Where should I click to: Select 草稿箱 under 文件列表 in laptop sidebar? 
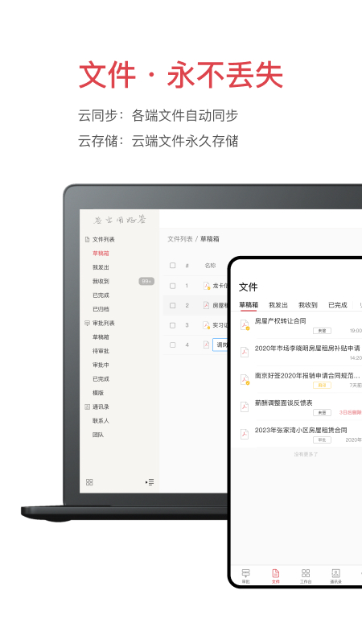click(x=101, y=254)
